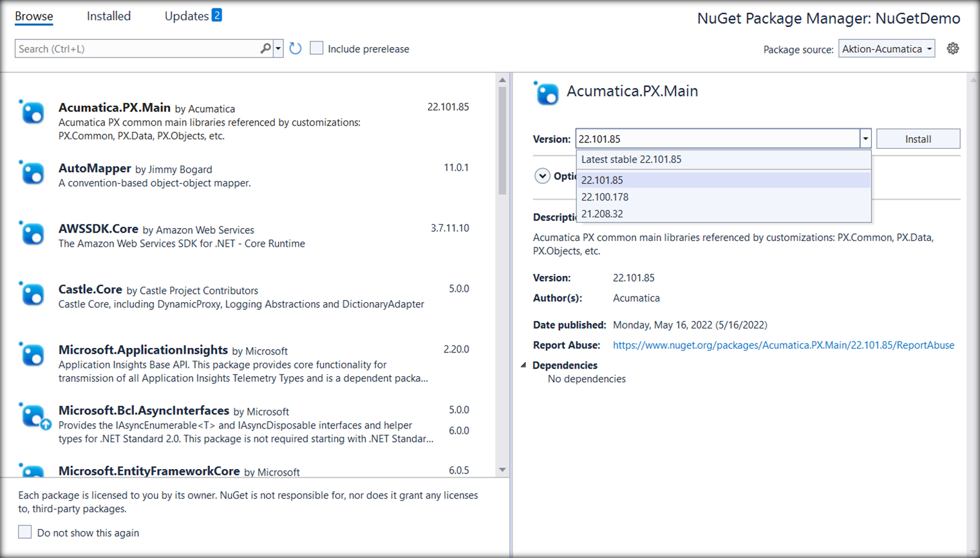Toggle the Version dropdown arrow
Image resolution: width=980 pixels, height=558 pixels.
[x=865, y=139]
